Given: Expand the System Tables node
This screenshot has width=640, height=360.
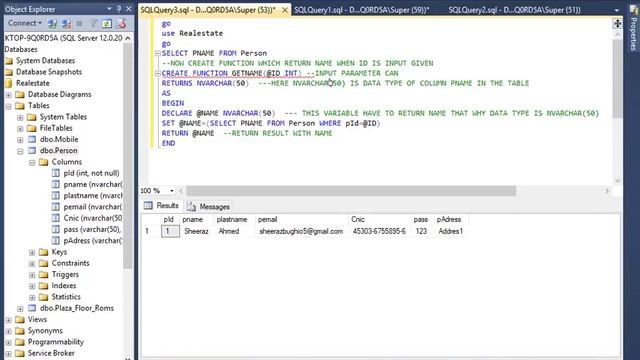Looking at the screenshot, I should 20,118.
